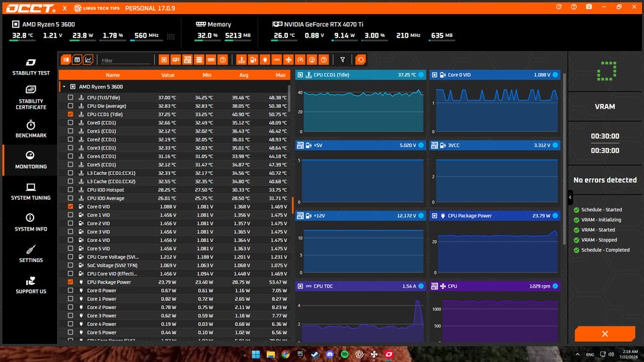This screenshot has height=362, width=644.
Task: Open the Support Us section
Action: [x=31, y=286]
